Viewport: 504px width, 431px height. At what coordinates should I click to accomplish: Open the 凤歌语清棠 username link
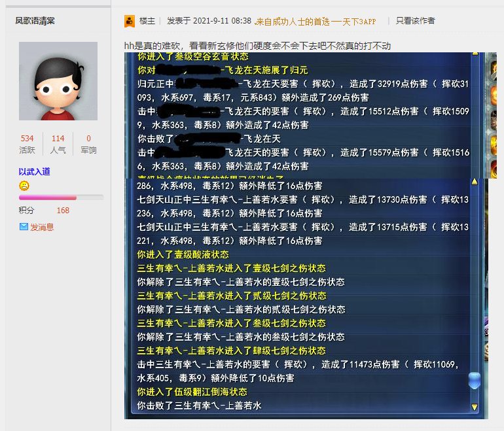click(x=35, y=21)
